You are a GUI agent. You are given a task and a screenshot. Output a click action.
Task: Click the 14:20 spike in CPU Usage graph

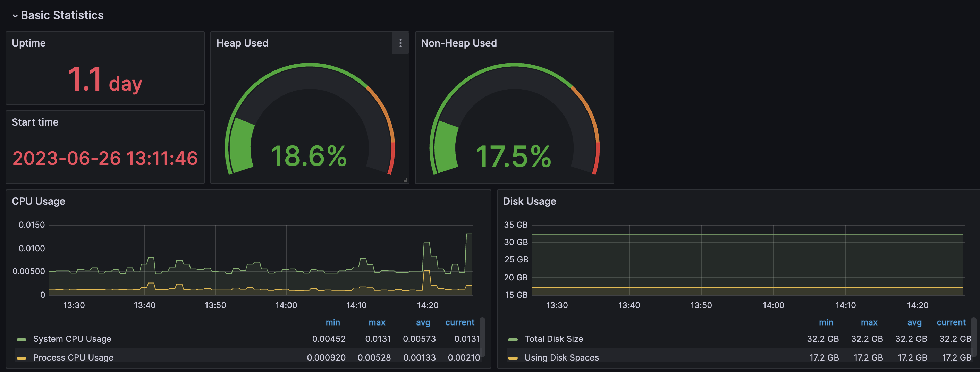point(426,242)
